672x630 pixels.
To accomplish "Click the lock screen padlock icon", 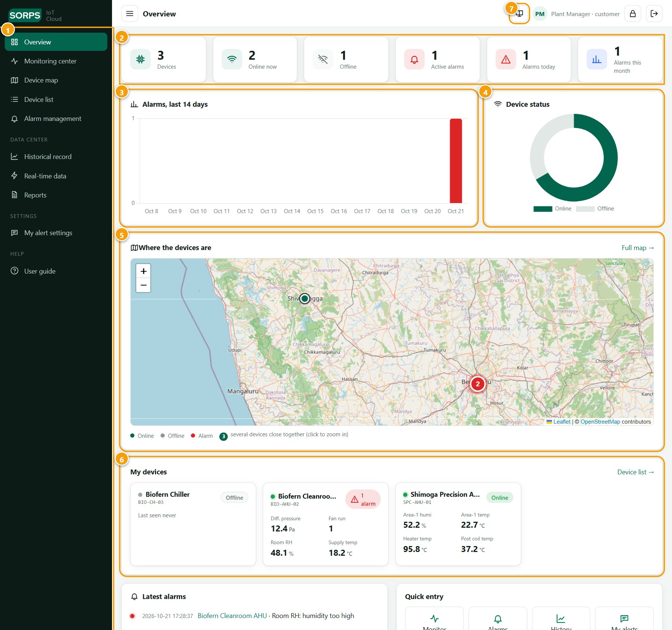I will pos(633,14).
